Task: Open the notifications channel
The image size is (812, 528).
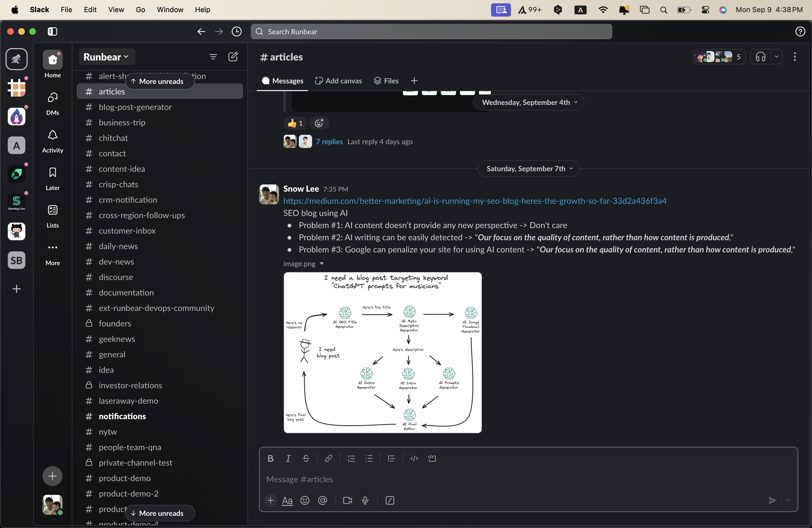Action: (x=160, y=416)
